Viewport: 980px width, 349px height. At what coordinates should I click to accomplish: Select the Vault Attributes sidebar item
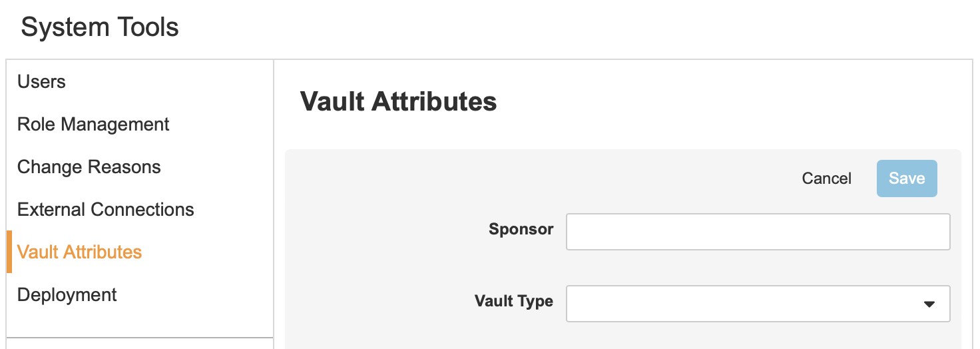coord(80,252)
